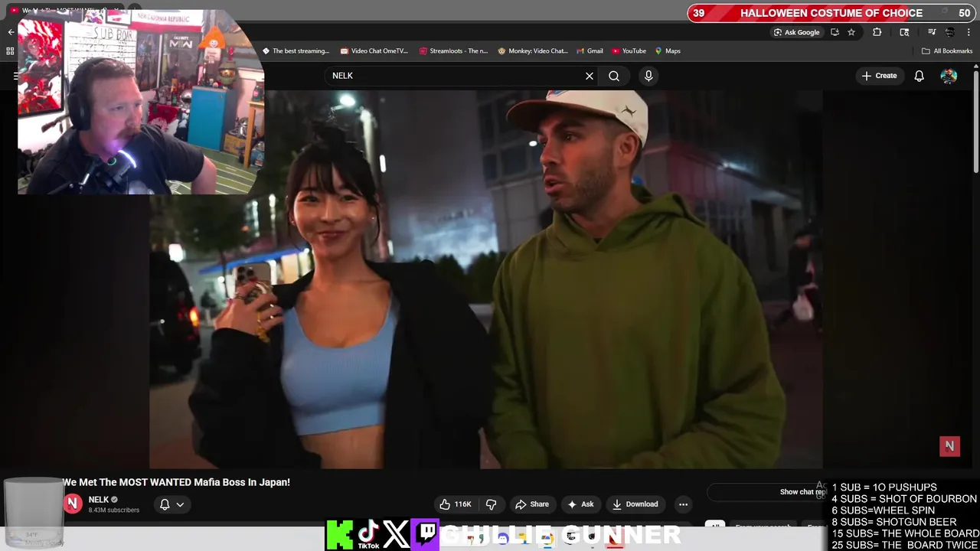This screenshot has width=980, height=551.
Task: Open the YouTube account avatar menu
Action: [x=949, y=76]
